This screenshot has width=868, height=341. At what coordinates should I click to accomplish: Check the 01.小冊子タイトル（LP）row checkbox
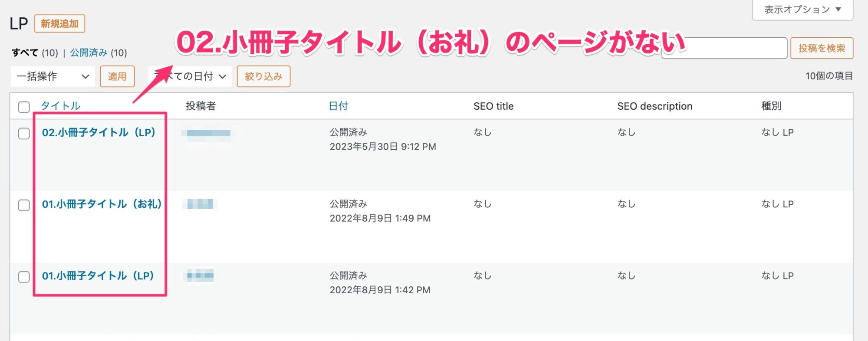pos(24,276)
